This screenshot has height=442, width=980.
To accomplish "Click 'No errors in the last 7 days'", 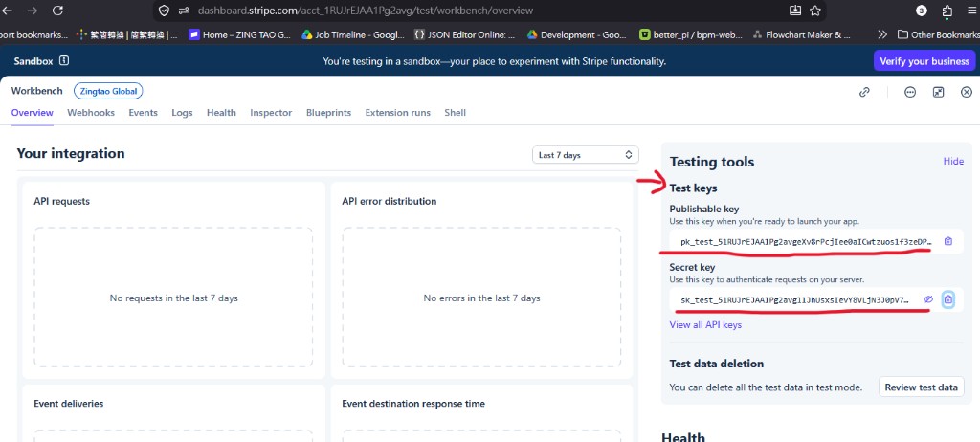I will (x=482, y=298).
